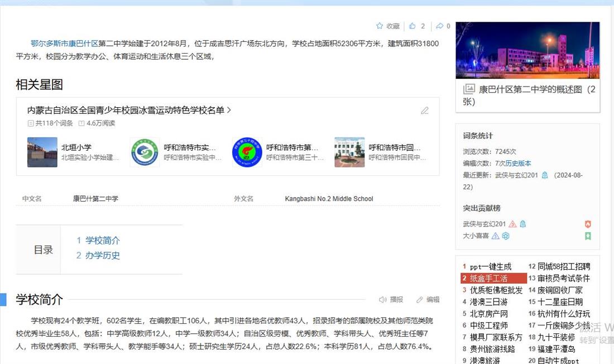Click the 相关星图 heading
614x364 pixels.
(39, 85)
